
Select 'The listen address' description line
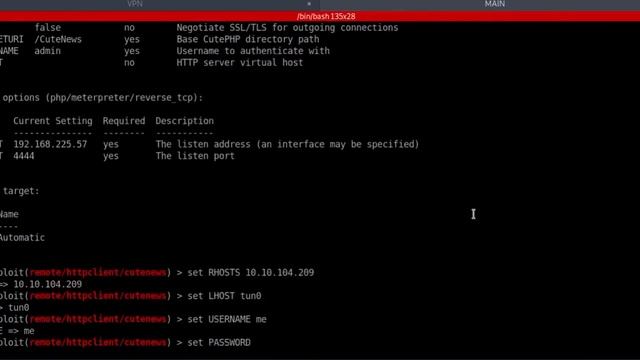287,144
